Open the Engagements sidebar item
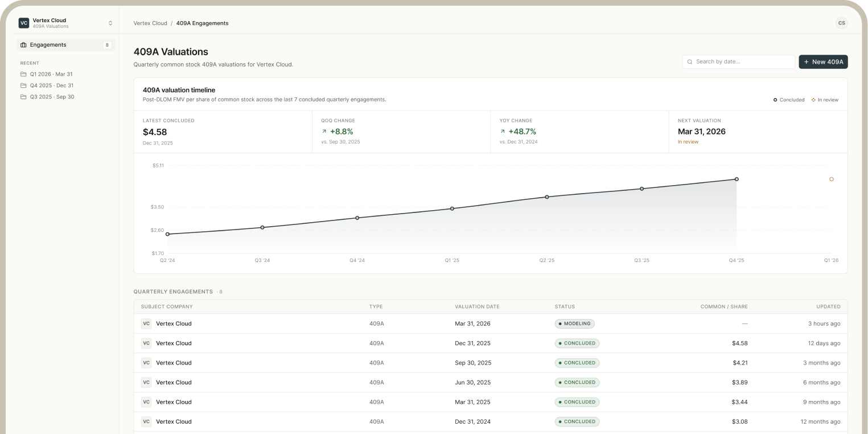 [x=66, y=45]
